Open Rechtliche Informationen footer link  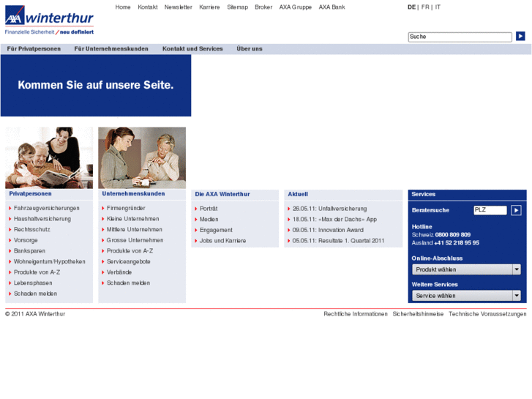click(356, 314)
